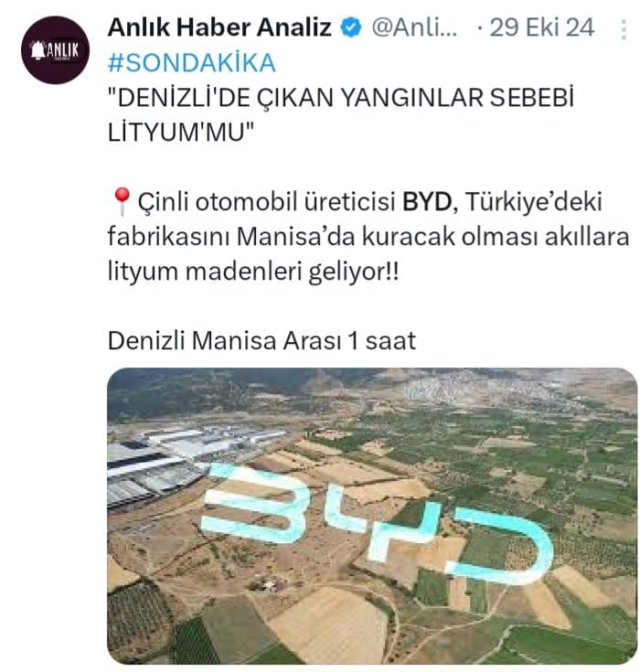Click the 'lityum madenleri geliyor!!' line
The image size is (639, 672).
click(253, 272)
